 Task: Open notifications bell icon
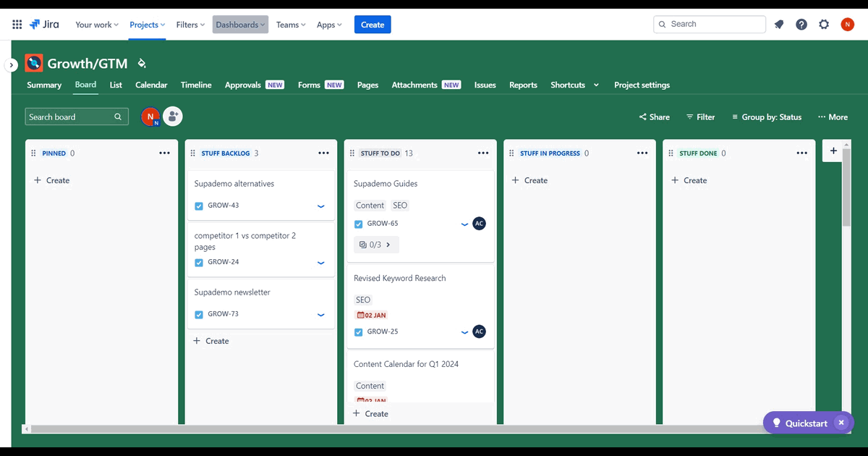pyautogui.click(x=779, y=25)
